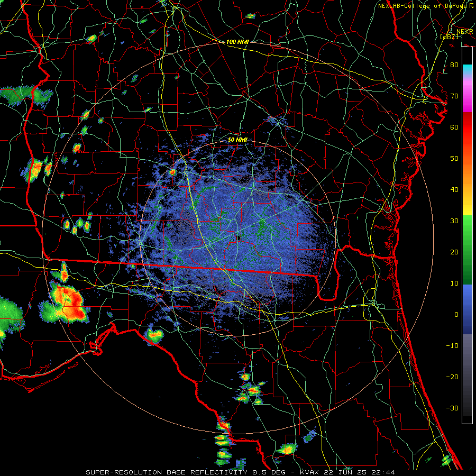Click the 80 dBZ scale value
The image size is (476, 476).
[454, 65]
